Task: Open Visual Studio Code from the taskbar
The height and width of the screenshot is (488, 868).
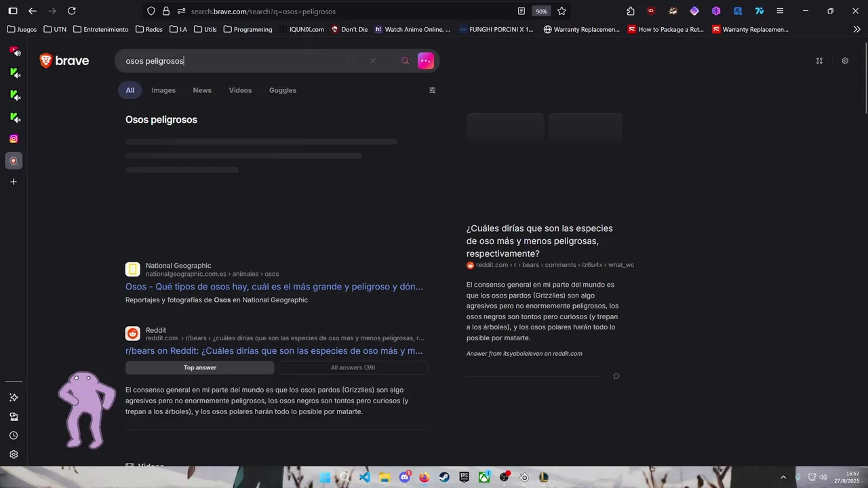Action: pos(365,477)
